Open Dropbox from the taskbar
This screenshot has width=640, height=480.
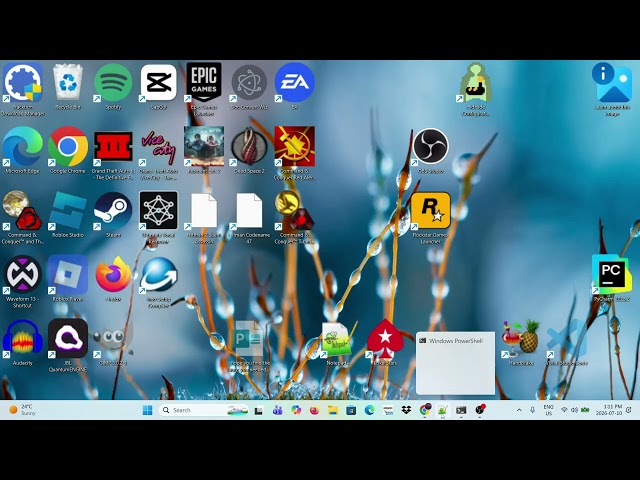(406, 410)
